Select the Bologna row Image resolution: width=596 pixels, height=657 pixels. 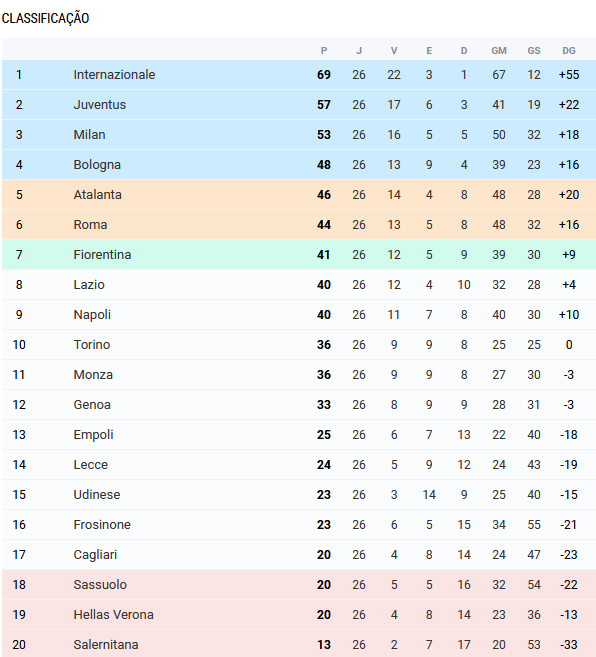point(299,165)
